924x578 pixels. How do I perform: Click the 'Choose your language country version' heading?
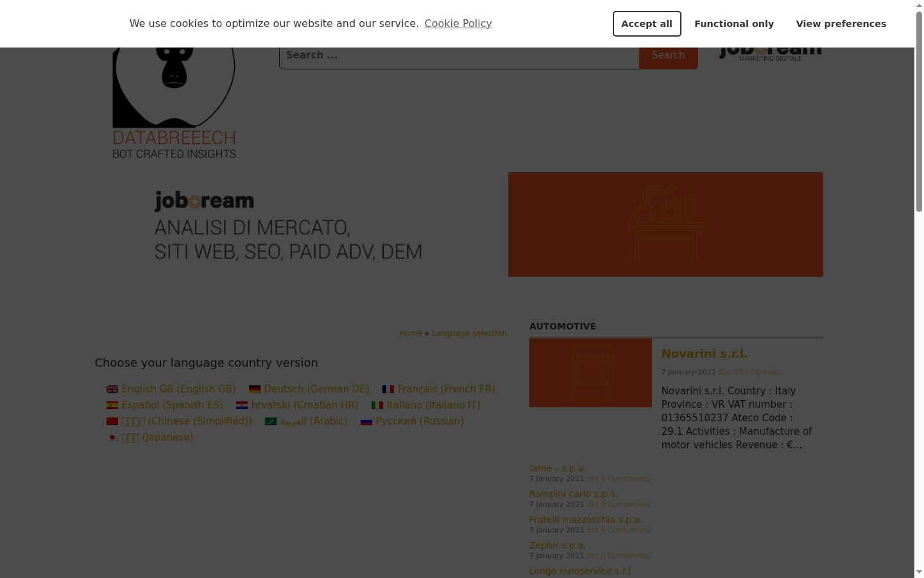point(207,363)
